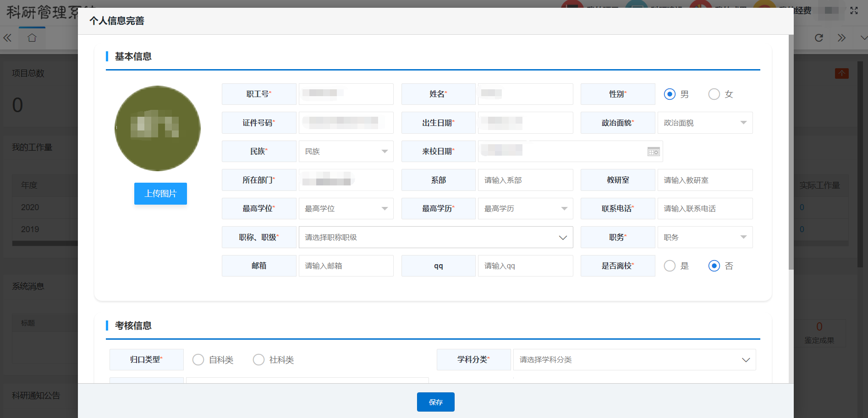Select 男 gender radio button
Image resolution: width=868 pixels, height=418 pixels.
[x=670, y=94]
